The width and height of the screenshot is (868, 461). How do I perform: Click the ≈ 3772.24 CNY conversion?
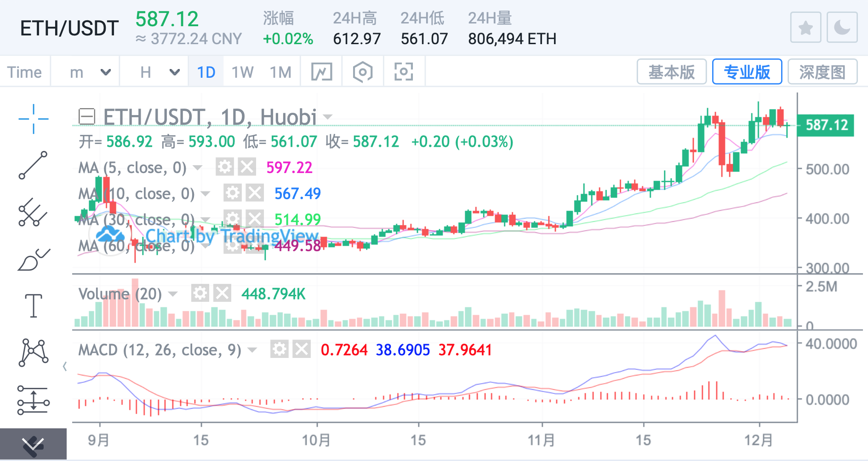click(x=189, y=39)
